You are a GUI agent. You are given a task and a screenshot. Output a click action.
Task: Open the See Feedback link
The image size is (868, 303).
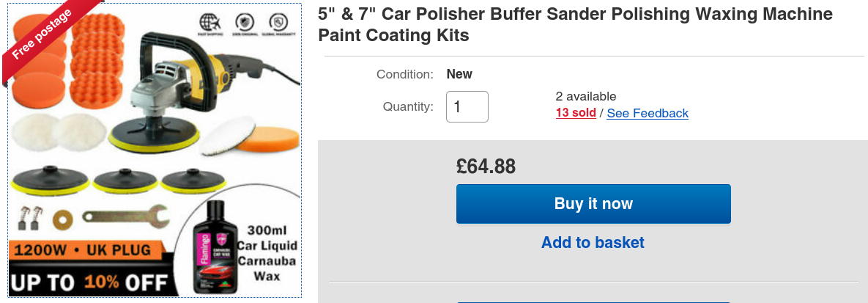coord(648,113)
